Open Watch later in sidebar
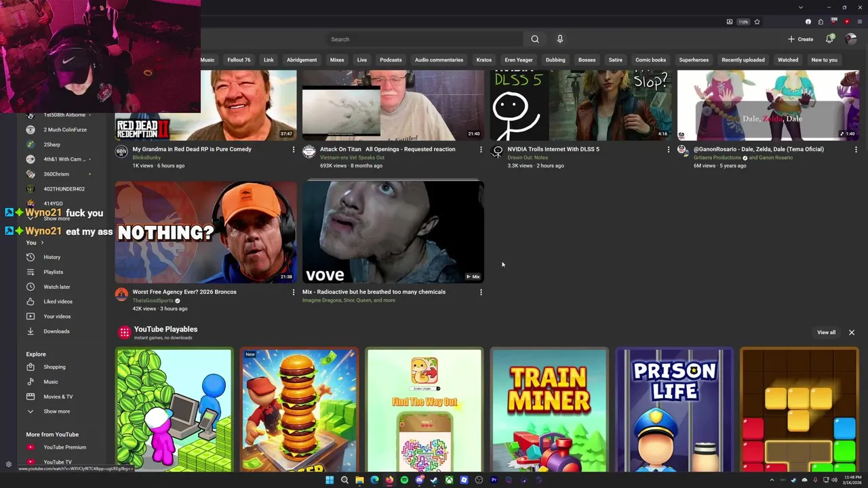 point(56,287)
